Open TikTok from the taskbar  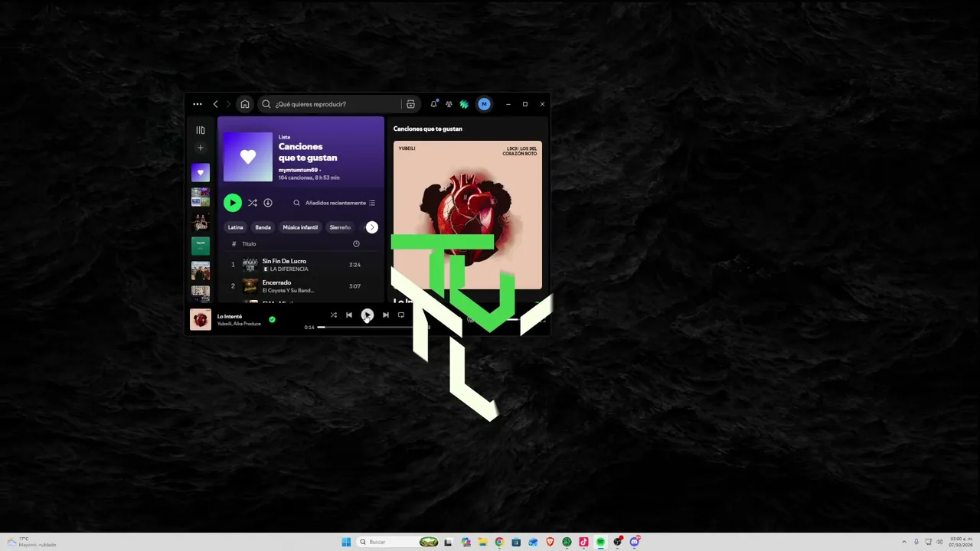[583, 542]
